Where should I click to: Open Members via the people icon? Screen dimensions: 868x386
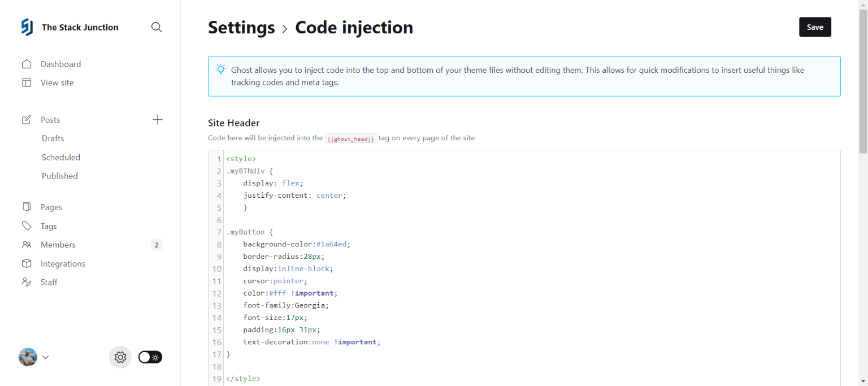tap(27, 244)
